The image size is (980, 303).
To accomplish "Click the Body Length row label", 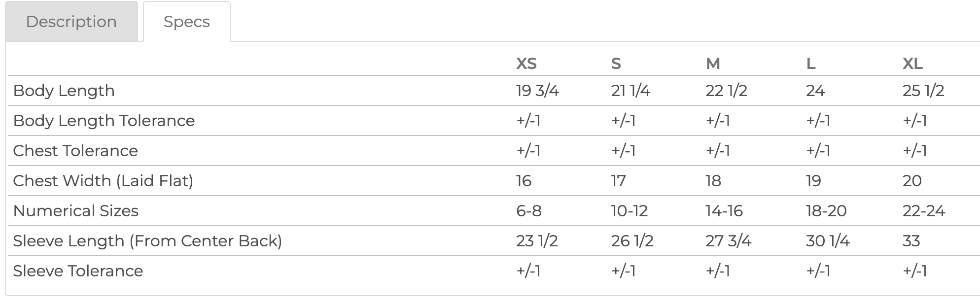I will pos(64,91).
